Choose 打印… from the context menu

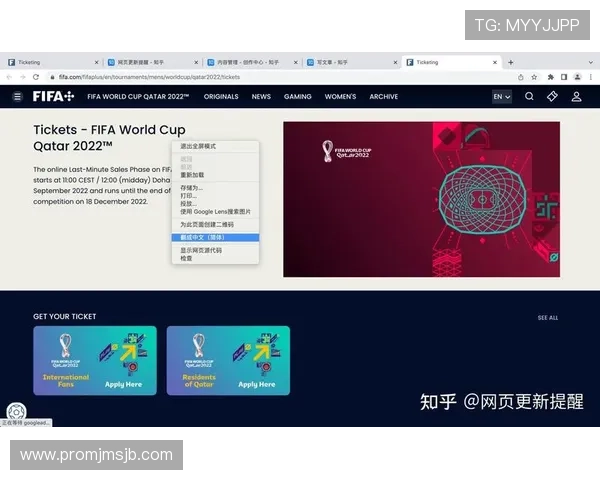click(x=215, y=196)
